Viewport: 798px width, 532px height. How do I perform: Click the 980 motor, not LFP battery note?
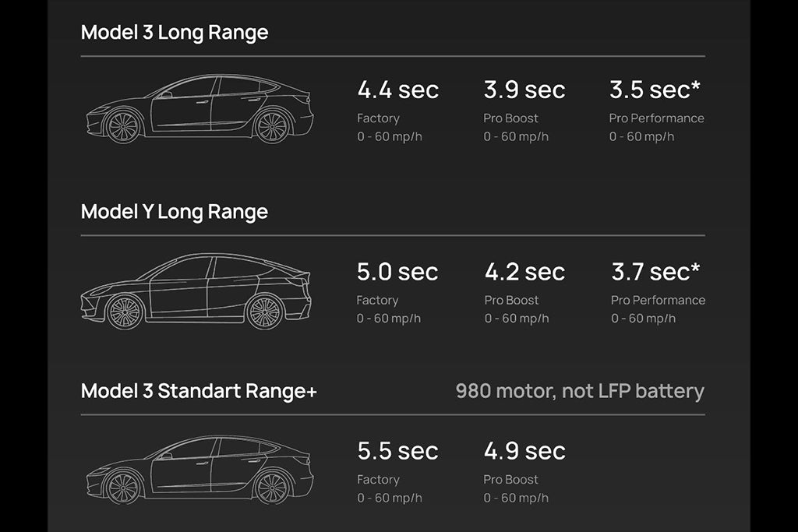(x=580, y=391)
